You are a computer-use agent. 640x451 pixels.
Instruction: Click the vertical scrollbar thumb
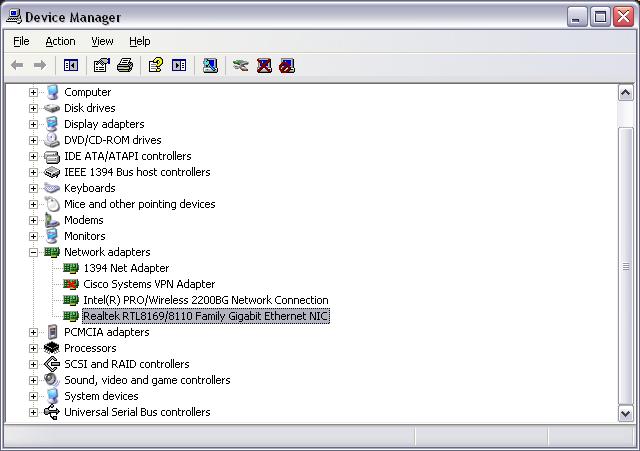point(625,266)
